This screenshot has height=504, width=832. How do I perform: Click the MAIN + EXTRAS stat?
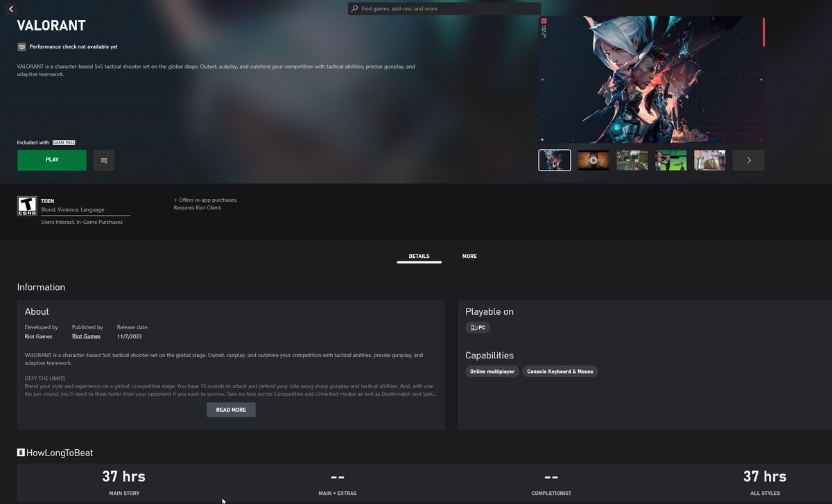pyautogui.click(x=337, y=483)
